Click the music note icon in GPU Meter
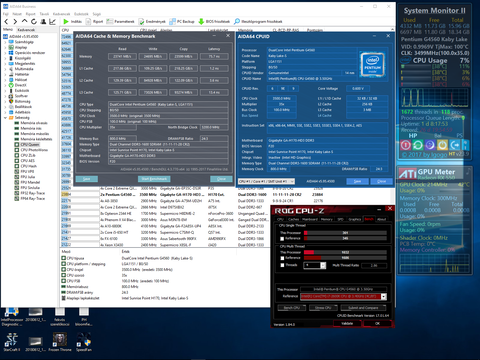480x360 pixels. click(x=468, y=172)
